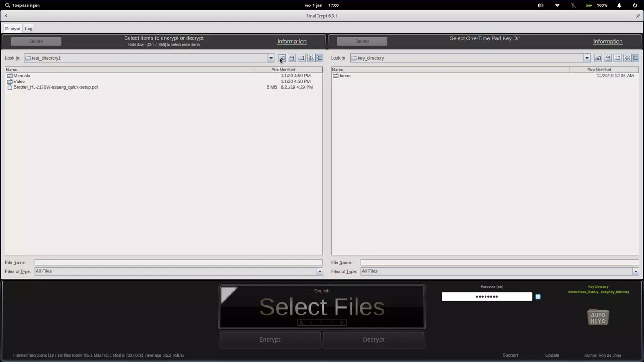Screen dimensions: 644x362
Task: Create a new folder in the left file browser
Action: [301, 58]
